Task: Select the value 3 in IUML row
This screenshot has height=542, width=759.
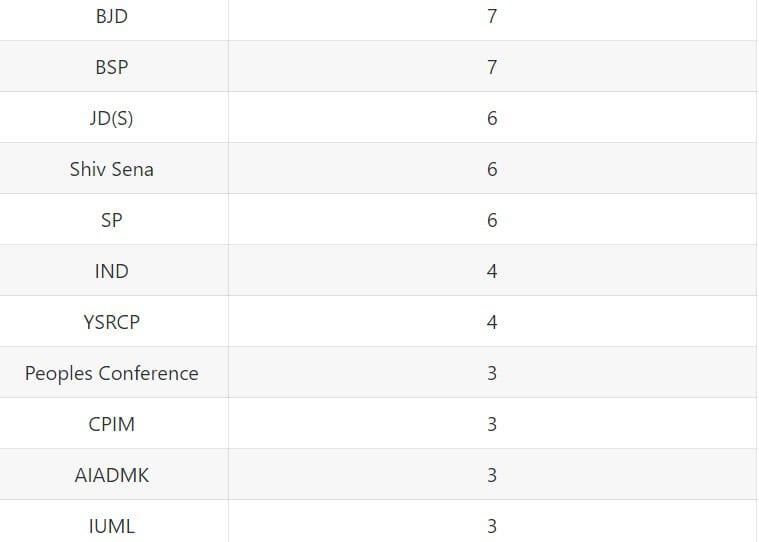Action: (492, 526)
